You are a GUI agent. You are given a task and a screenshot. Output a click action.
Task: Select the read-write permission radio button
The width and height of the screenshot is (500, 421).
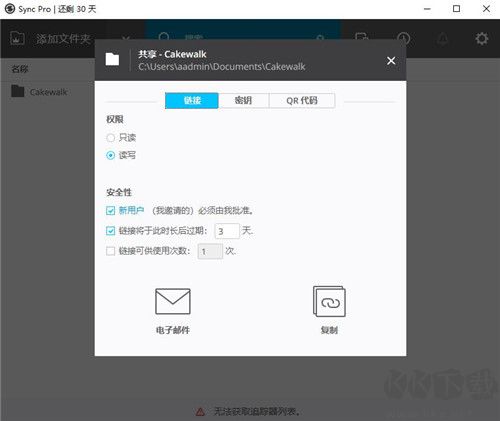point(110,155)
